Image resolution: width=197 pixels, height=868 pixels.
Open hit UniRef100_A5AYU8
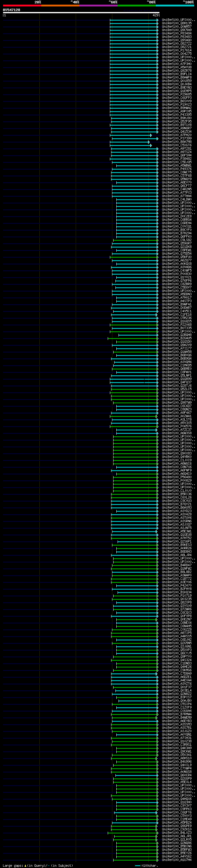pyautogui.click(x=177, y=67)
